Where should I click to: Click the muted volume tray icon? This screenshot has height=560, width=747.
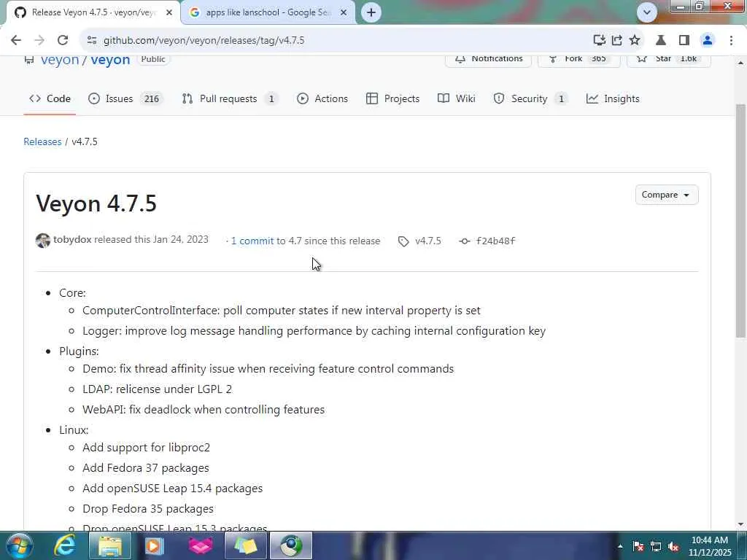pos(673,547)
